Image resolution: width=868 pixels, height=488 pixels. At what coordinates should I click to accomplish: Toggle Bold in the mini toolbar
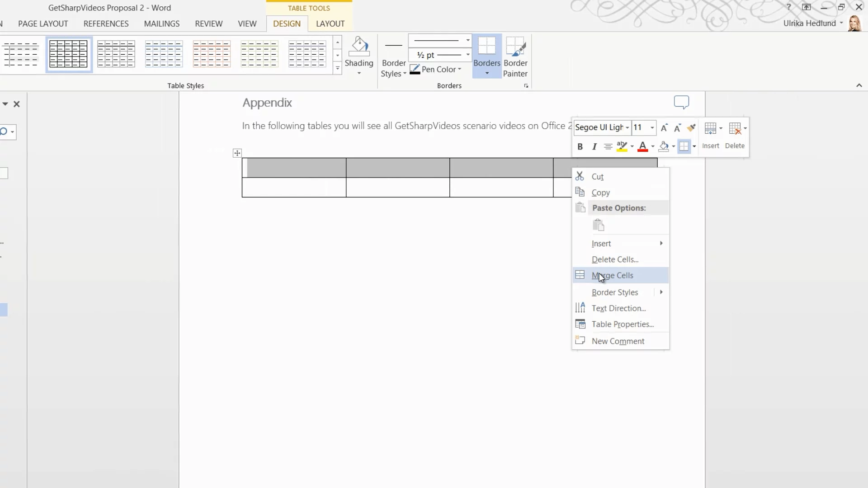[x=580, y=146]
